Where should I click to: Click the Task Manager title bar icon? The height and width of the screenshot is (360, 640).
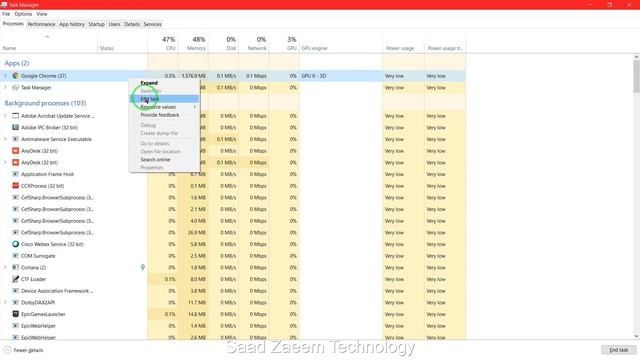point(4,4)
